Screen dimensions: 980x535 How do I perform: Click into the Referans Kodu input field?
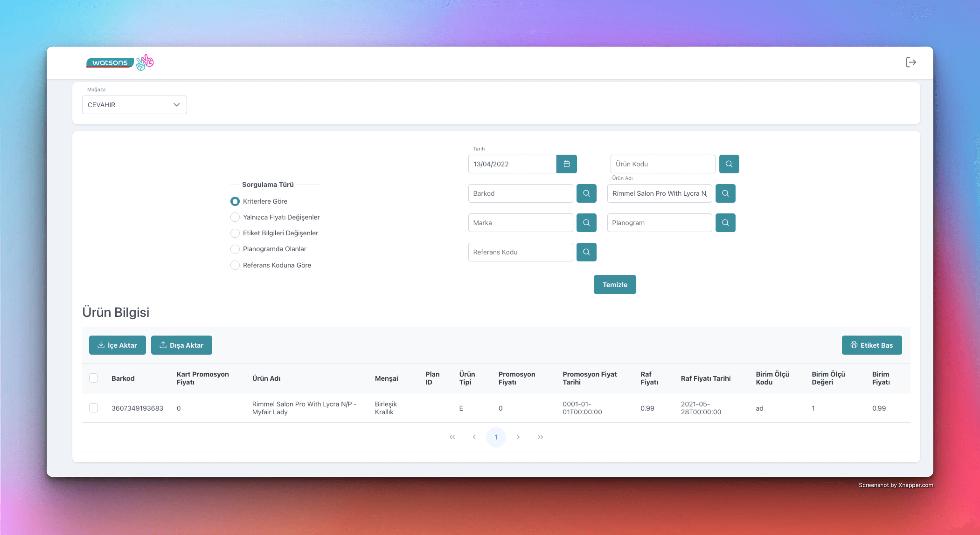520,252
